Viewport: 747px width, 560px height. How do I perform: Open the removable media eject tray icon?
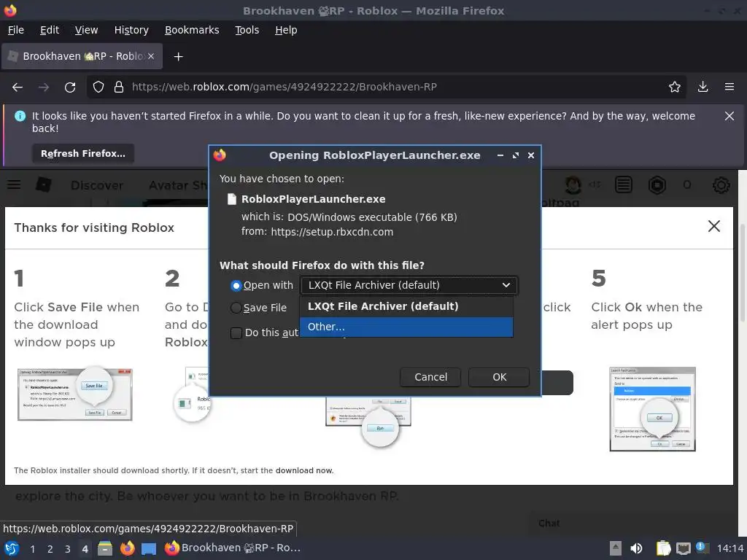coord(616,548)
